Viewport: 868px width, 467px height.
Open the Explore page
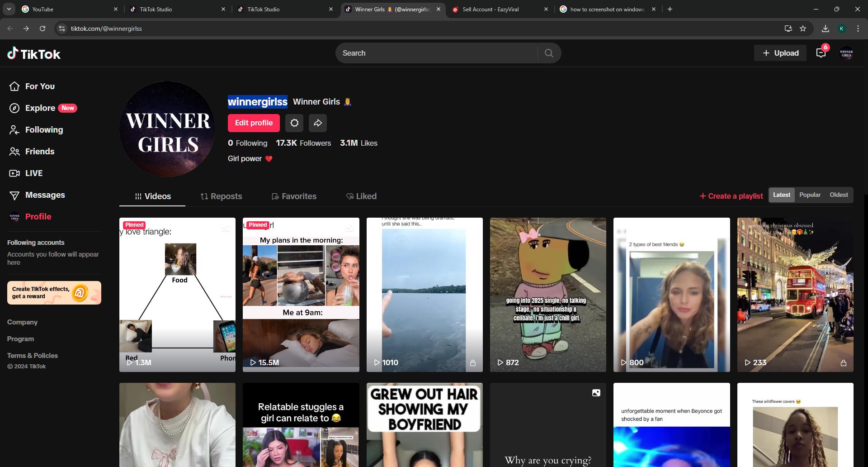(43, 108)
